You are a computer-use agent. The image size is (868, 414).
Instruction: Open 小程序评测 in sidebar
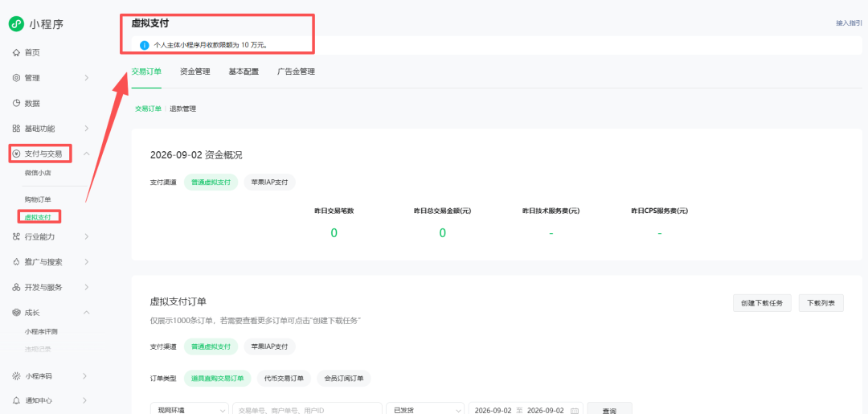[42, 332]
